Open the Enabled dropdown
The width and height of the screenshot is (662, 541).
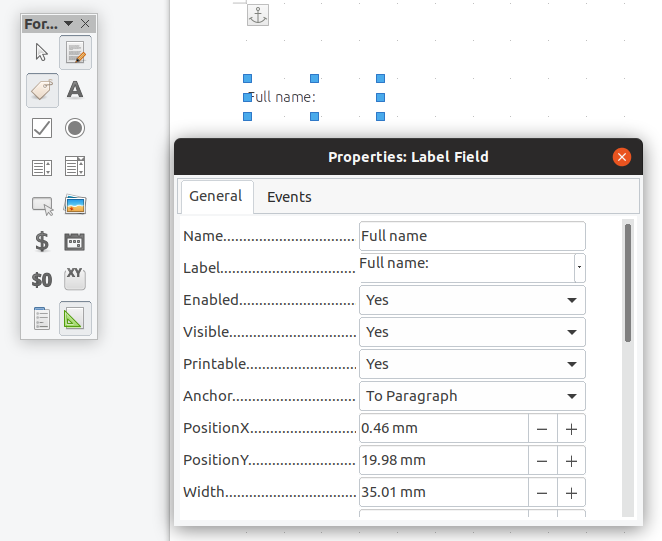(x=472, y=300)
